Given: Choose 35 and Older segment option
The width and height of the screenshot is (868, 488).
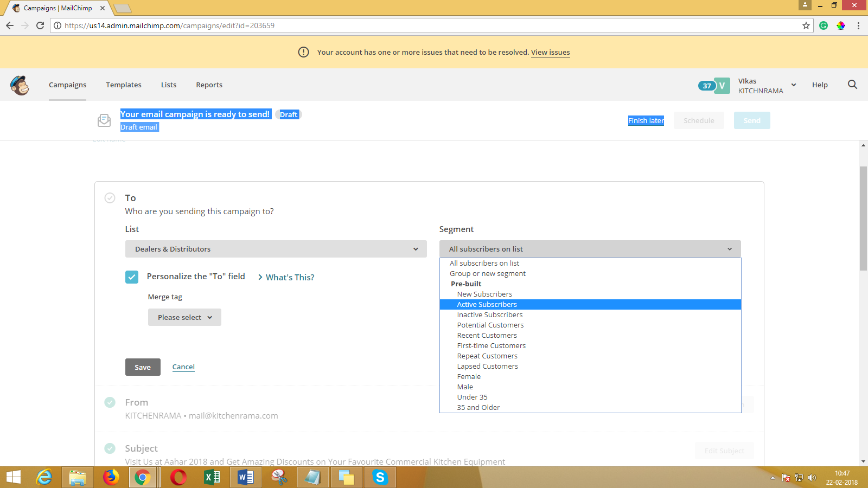Looking at the screenshot, I should pyautogui.click(x=590, y=407).
